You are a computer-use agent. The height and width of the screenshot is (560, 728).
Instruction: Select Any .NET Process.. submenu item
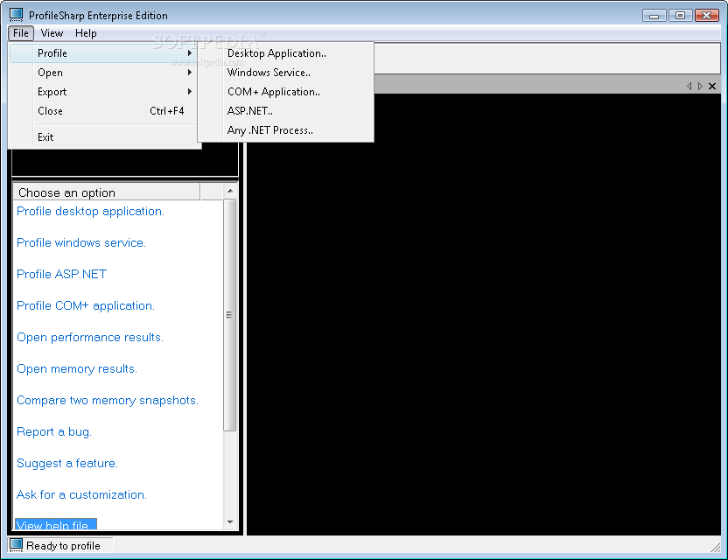tap(285, 130)
